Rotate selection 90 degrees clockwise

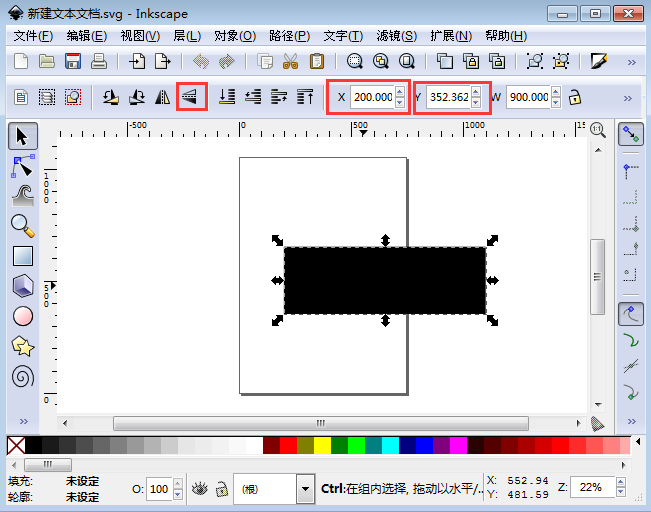click(137, 97)
